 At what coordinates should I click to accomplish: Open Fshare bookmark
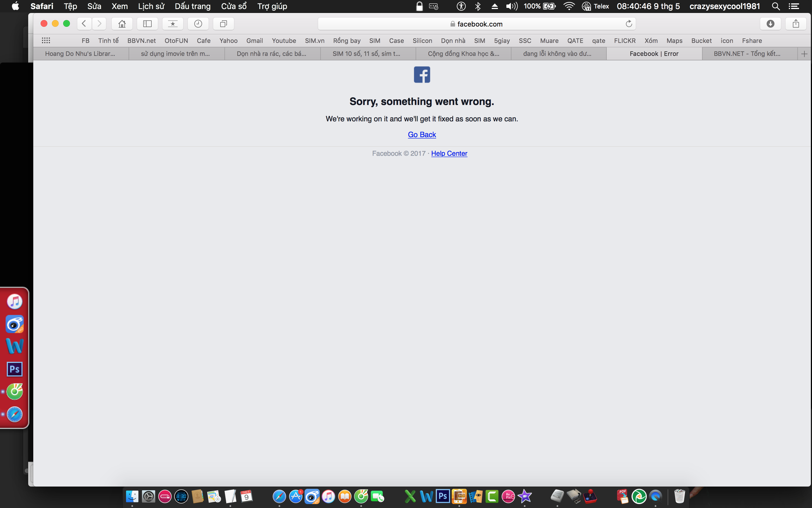(752, 41)
